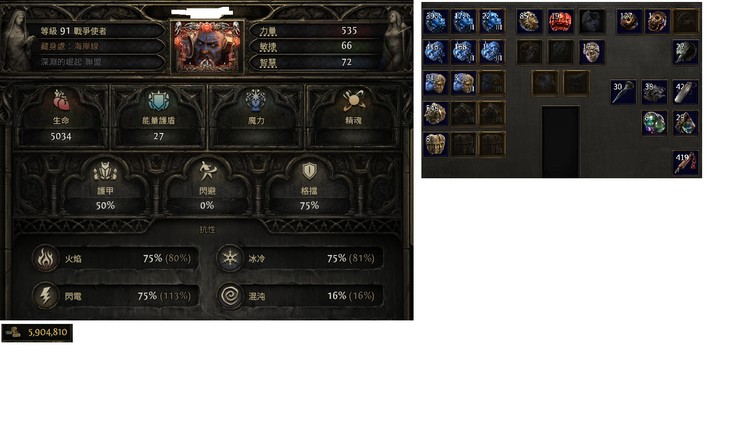Click the rainbow Gemcutter's Prism item
The image size is (750, 422).
(x=654, y=123)
